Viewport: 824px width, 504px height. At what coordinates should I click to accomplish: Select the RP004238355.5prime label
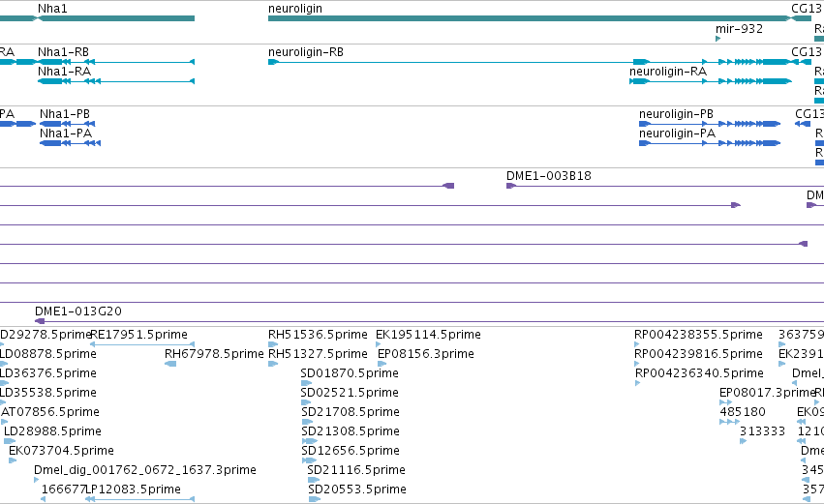[698, 335]
